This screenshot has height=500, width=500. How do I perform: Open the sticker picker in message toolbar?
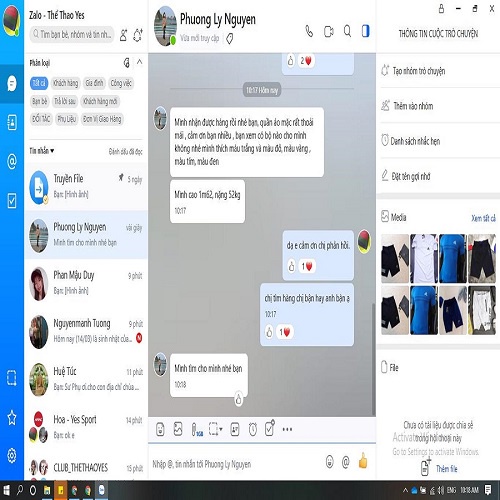point(160,429)
